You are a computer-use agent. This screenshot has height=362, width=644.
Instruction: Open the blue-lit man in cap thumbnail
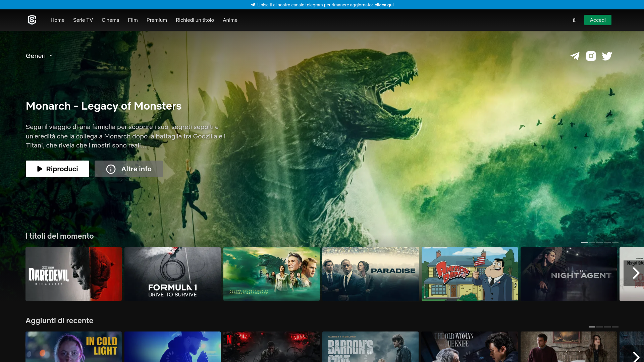click(173, 347)
